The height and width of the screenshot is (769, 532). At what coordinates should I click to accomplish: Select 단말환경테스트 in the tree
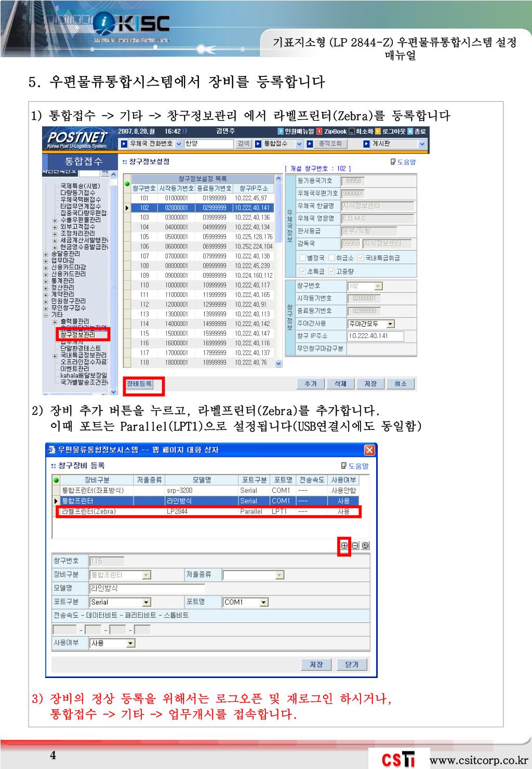click(x=81, y=348)
